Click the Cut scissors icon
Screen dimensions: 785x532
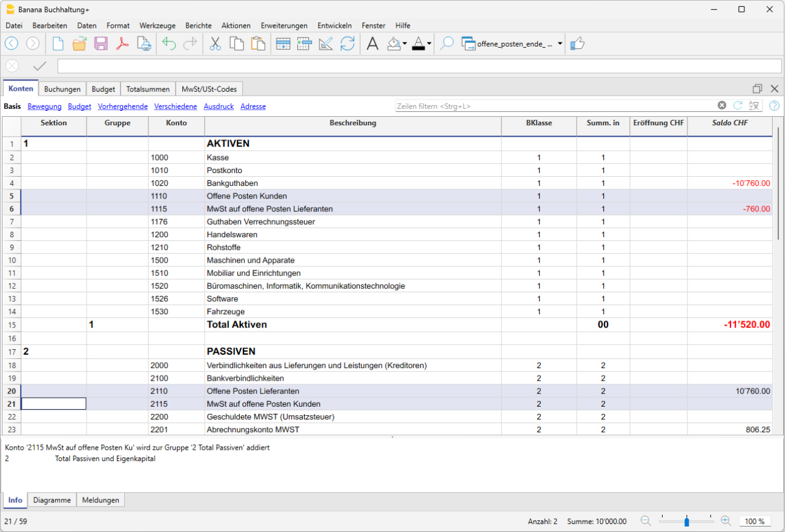(x=215, y=44)
